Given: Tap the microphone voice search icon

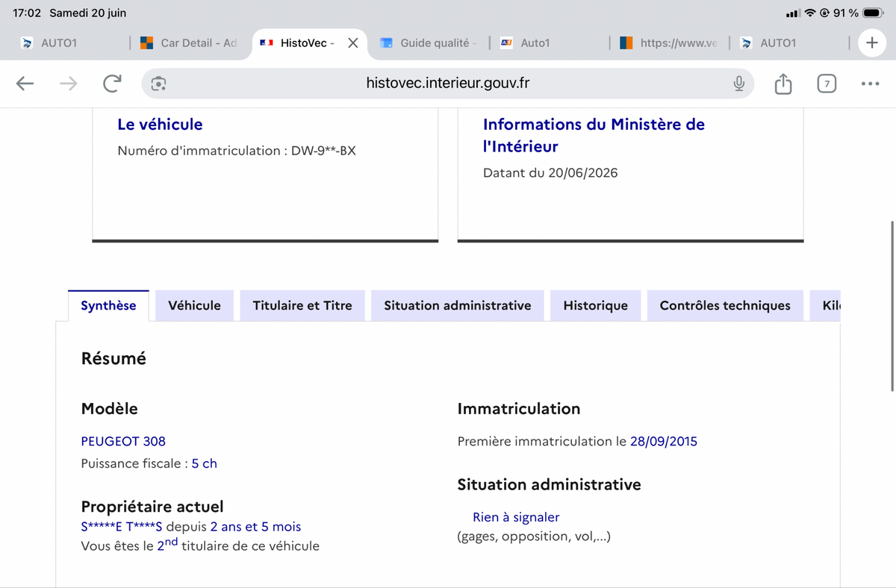Looking at the screenshot, I should (x=738, y=84).
